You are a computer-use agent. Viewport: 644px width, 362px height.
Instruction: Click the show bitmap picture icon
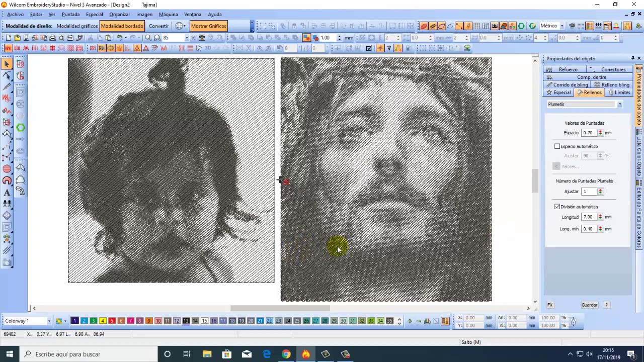coord(495,26)
